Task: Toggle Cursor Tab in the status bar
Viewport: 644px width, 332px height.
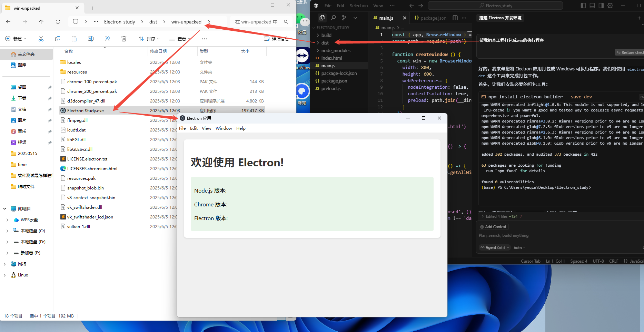Action: tap(531, 261)
